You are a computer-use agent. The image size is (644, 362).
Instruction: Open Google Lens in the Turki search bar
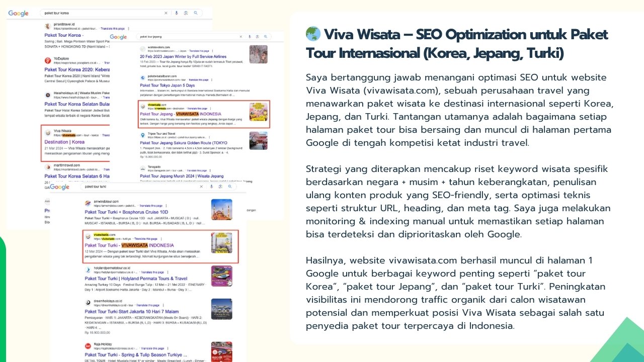[220, 187]
